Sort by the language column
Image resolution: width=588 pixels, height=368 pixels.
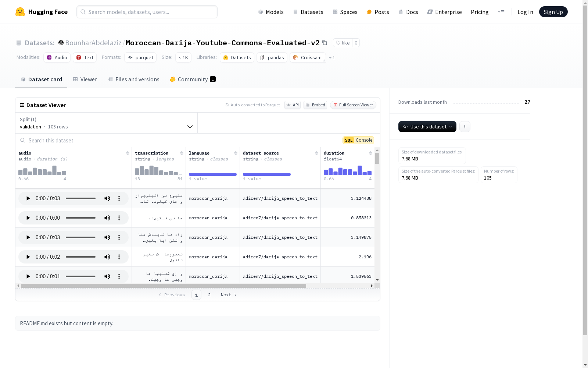pyautogui.click(x=236, y=153)
